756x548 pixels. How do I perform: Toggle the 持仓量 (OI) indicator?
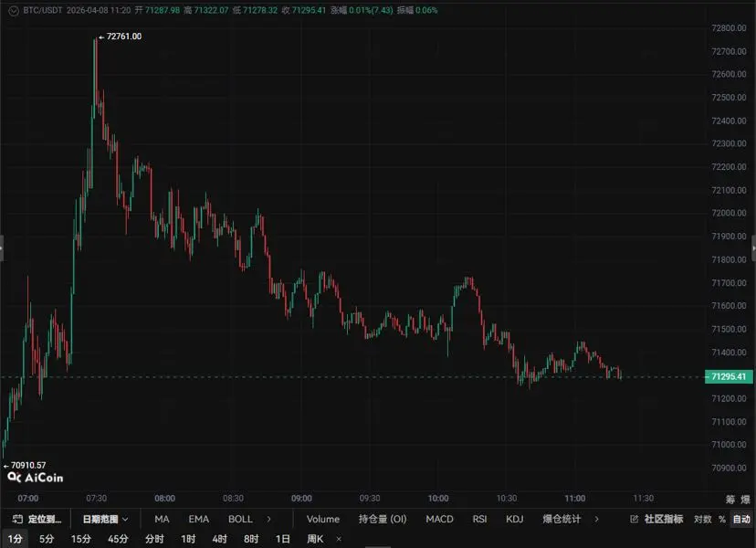pos(383,519)
